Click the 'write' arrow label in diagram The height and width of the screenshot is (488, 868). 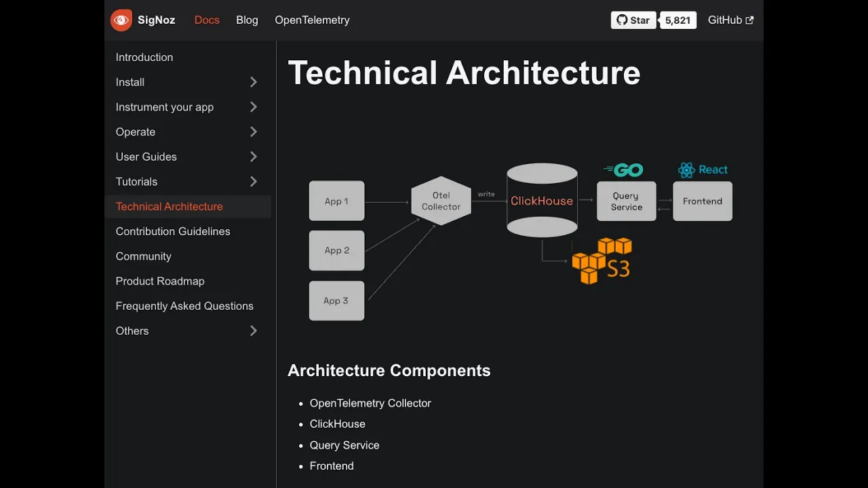(x=486, y=195)
